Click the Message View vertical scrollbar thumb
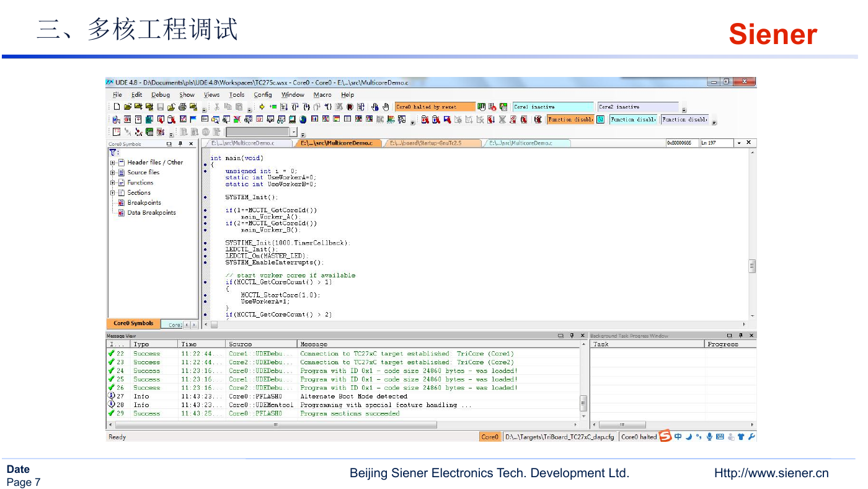 pyautogui.click(x=583, y=402)
